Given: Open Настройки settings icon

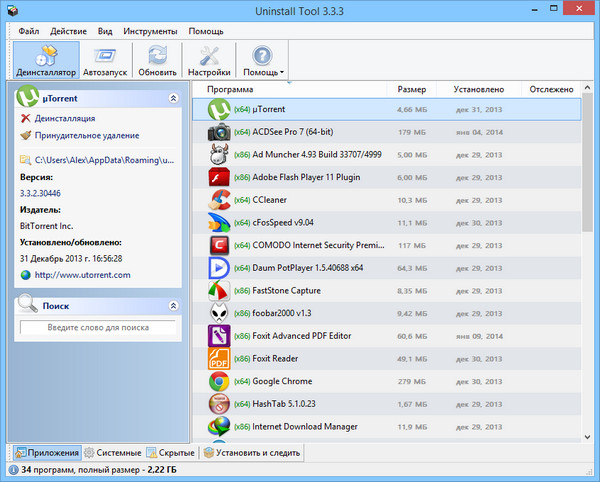Looking at the screenshot, I should pyautogui.click(x=209, y=60).
